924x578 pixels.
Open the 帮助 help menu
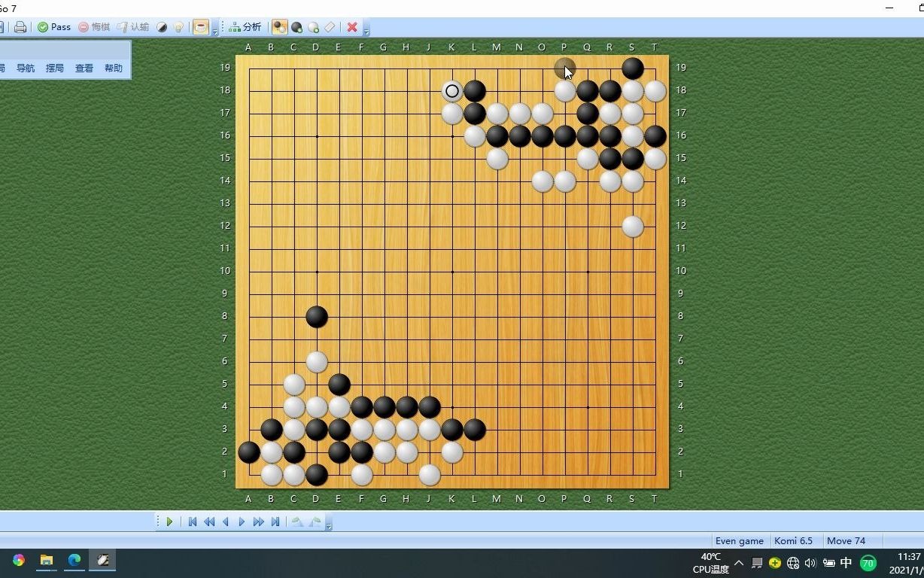[x=114, y=68]
